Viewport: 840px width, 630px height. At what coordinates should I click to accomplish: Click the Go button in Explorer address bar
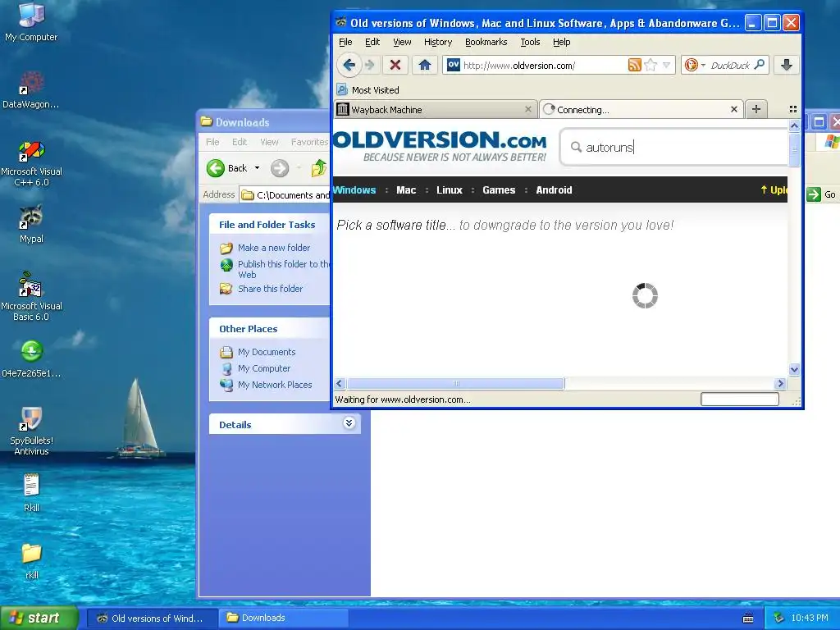click(x=821, y=194)
